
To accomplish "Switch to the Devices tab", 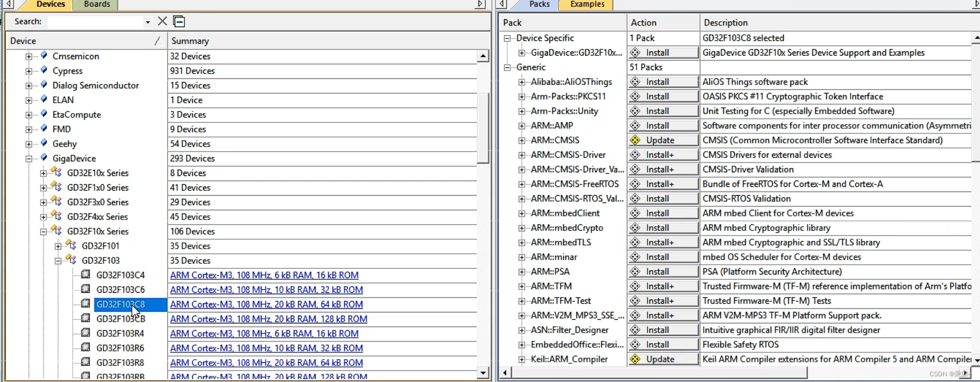I will point(50,5).
